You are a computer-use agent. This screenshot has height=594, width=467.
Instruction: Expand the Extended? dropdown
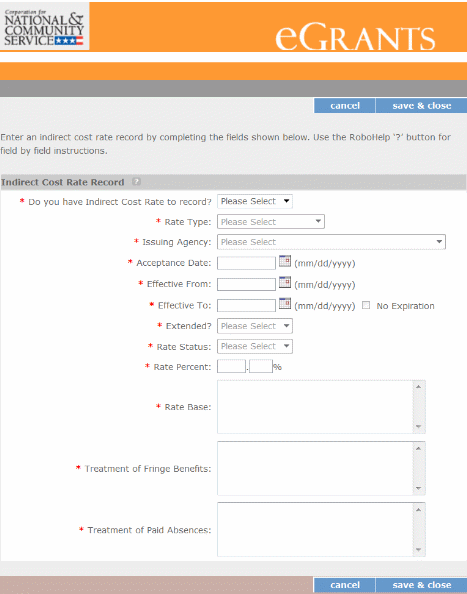click(x=255, y=326)
